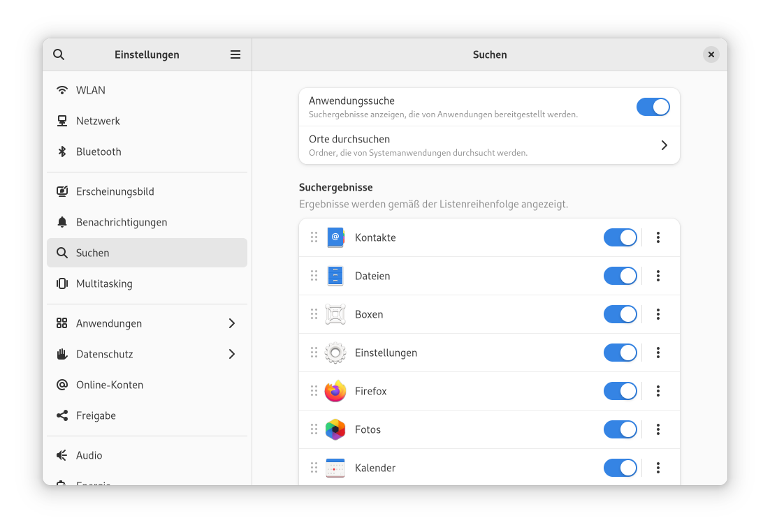Click the Boxen app icon
Screen dimensions: 770x532
[x=335, y=314]
